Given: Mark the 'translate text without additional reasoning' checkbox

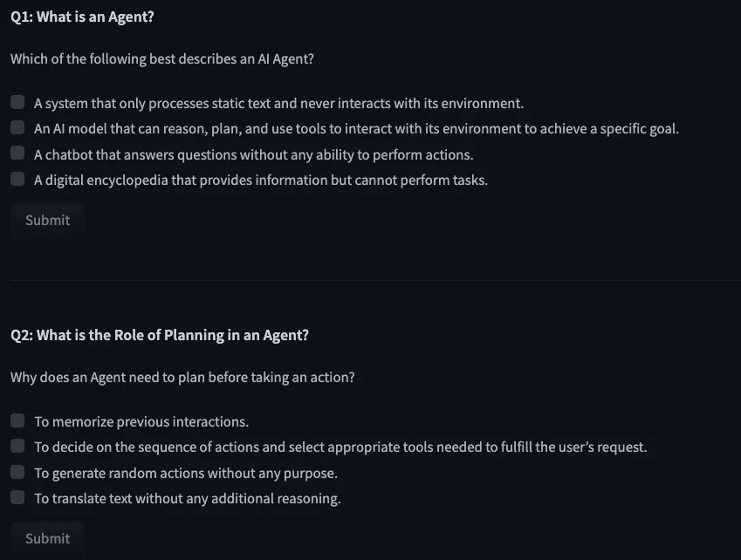Looking at the screenshot, I should [17, 498].
